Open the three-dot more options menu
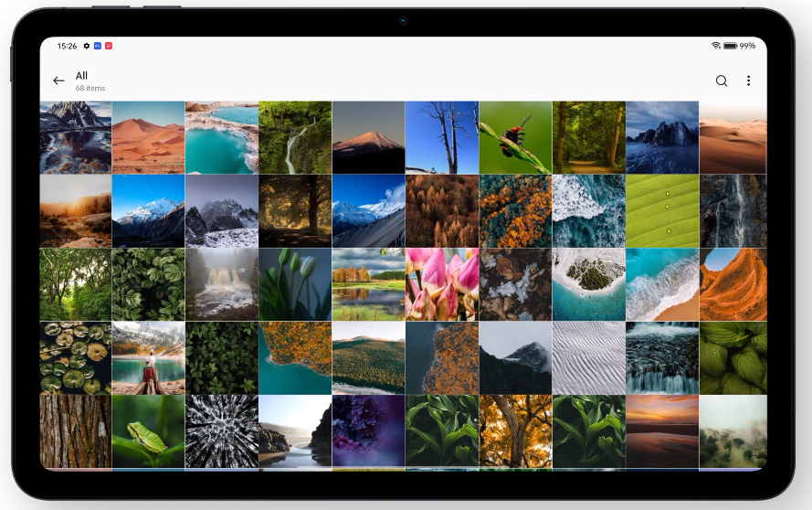This screenshot has height=510, width=812. coord(748,80)
